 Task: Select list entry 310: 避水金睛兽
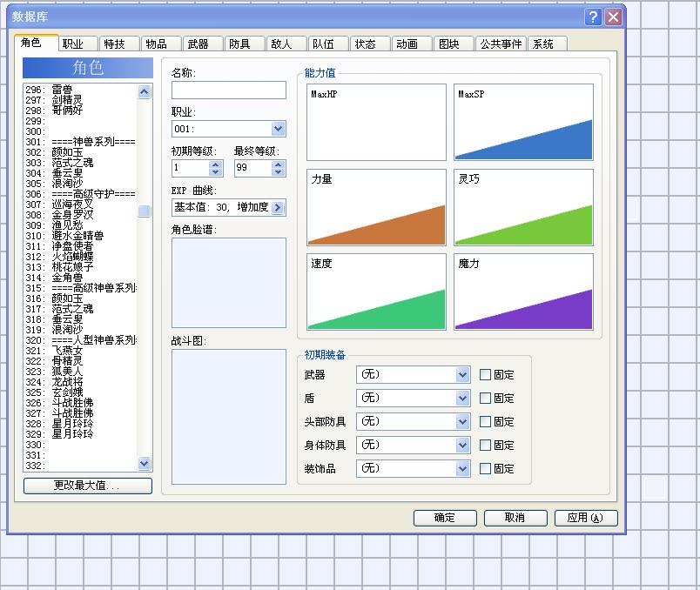(81, 236)
